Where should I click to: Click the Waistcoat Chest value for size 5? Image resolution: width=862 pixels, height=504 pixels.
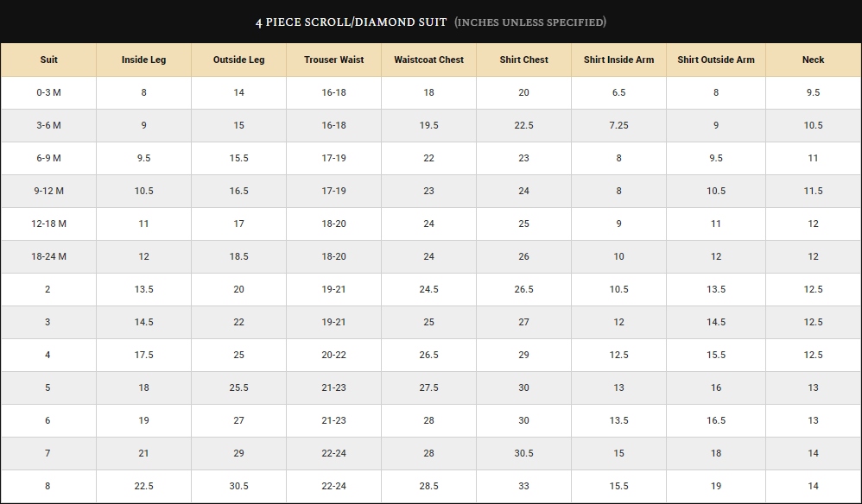coord(428,388)
